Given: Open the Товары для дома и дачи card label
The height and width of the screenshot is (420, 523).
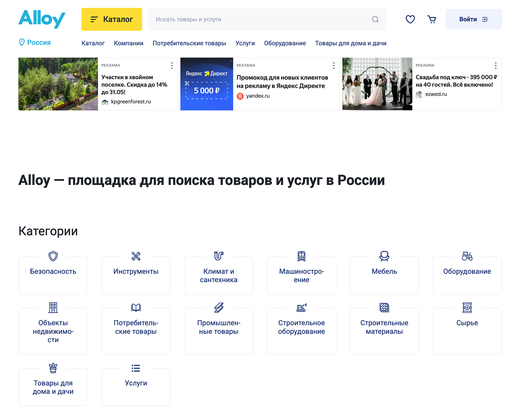Looking at the screenshot, I should click(x=53, y=387).
